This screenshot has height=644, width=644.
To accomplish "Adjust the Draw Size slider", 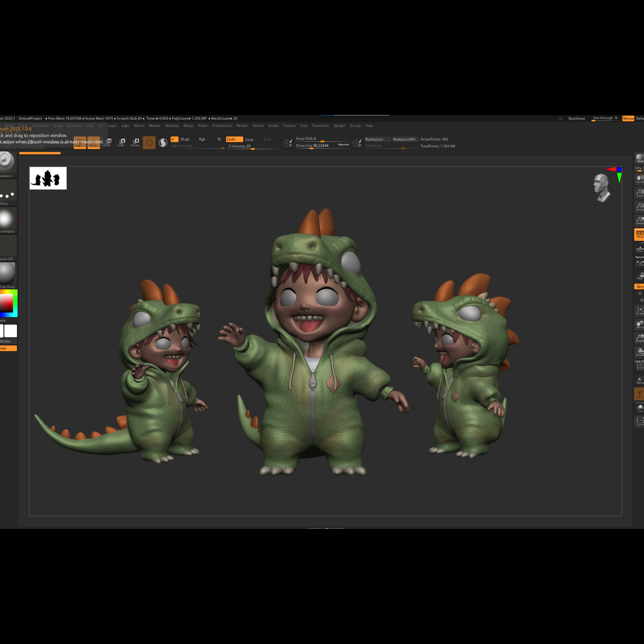I will [322, 146].
